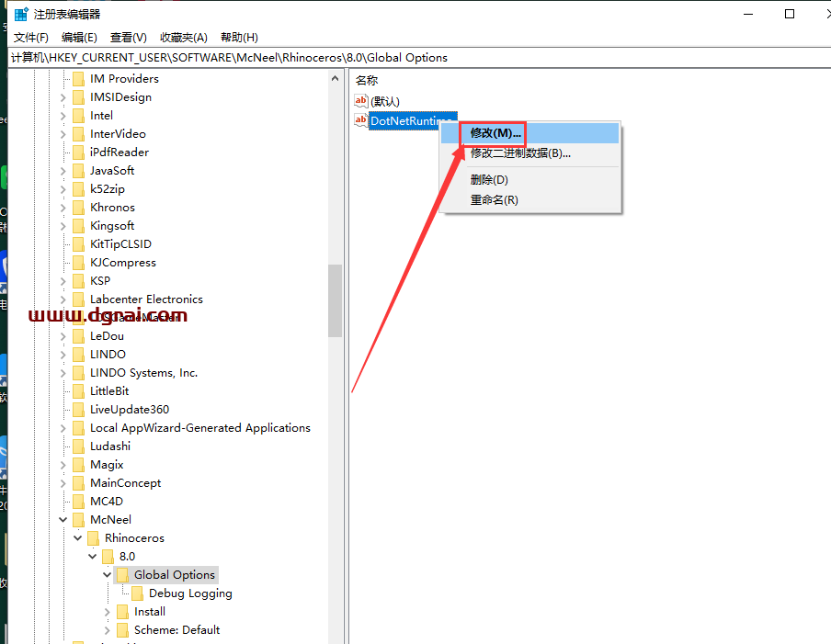
Task: Expand the IMSIDesign key
Action: point(63,97)
